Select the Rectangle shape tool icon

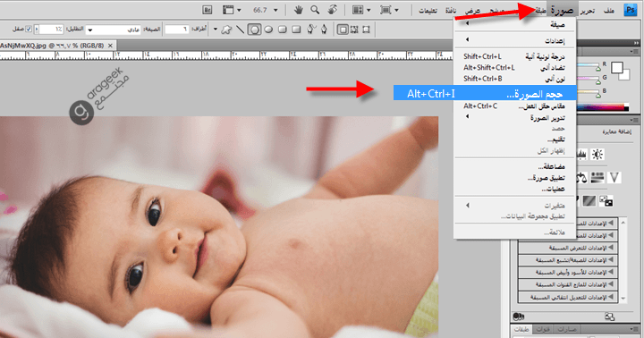[x=296, y=30]
